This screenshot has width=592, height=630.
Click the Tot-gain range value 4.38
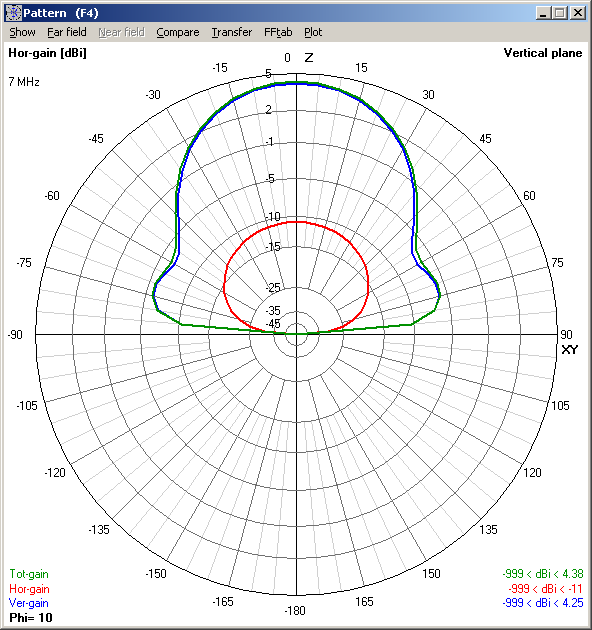(573, 574)
